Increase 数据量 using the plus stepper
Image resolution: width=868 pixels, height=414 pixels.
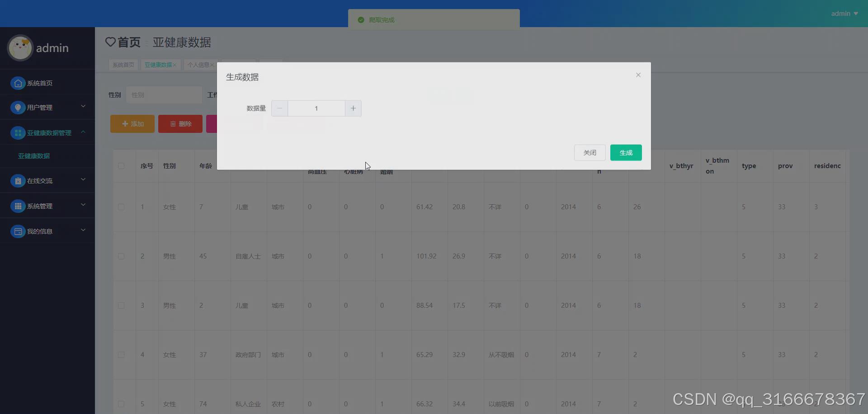point(353,108)
